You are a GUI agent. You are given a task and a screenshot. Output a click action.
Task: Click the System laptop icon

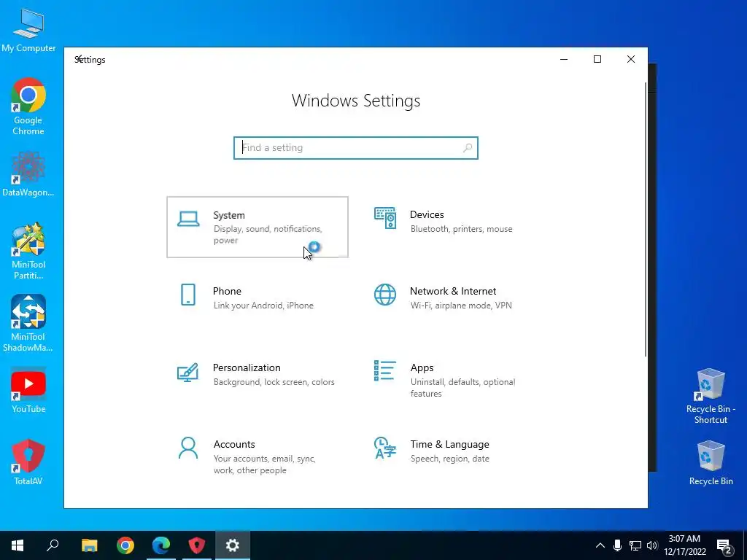(188, 219)
